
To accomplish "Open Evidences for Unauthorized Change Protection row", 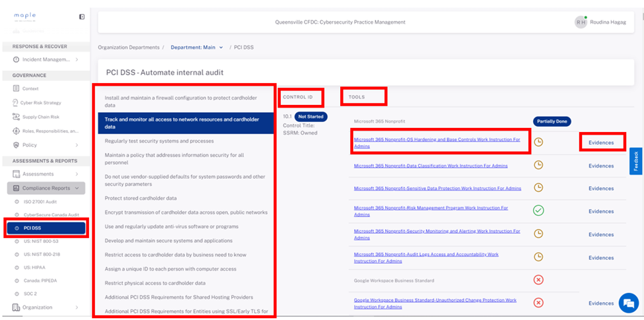I will click(x=601, y=304).
